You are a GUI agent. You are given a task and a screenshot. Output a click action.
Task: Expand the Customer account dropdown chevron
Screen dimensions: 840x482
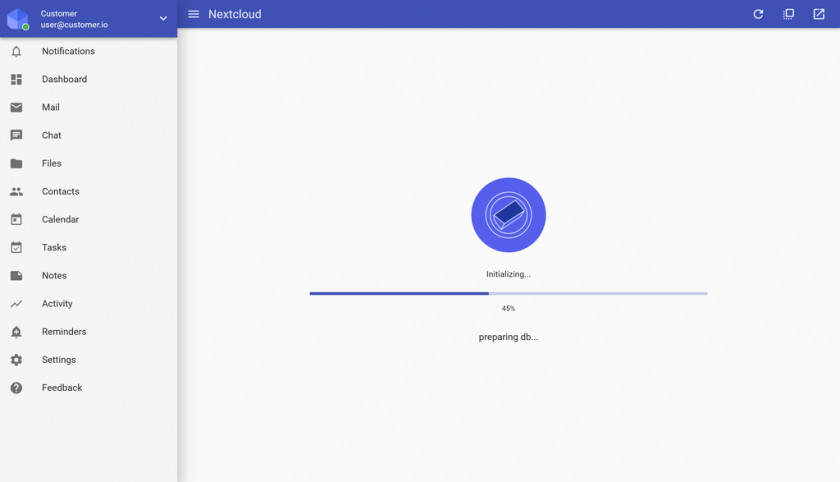click(163, 18)
